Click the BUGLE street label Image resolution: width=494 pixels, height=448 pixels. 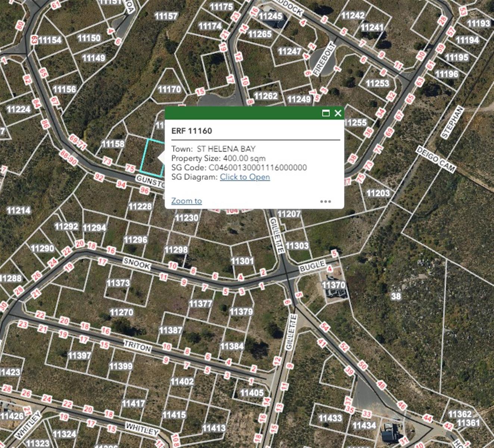(312, 267)
